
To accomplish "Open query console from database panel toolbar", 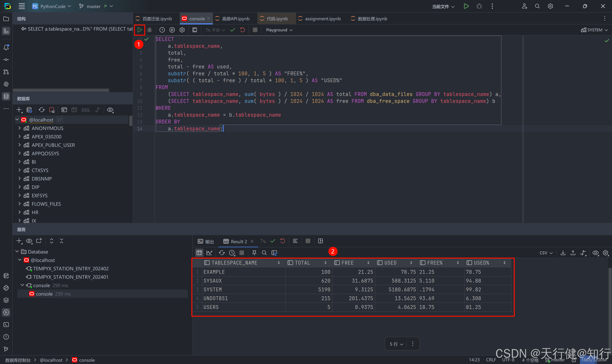I will click(64, 110).
